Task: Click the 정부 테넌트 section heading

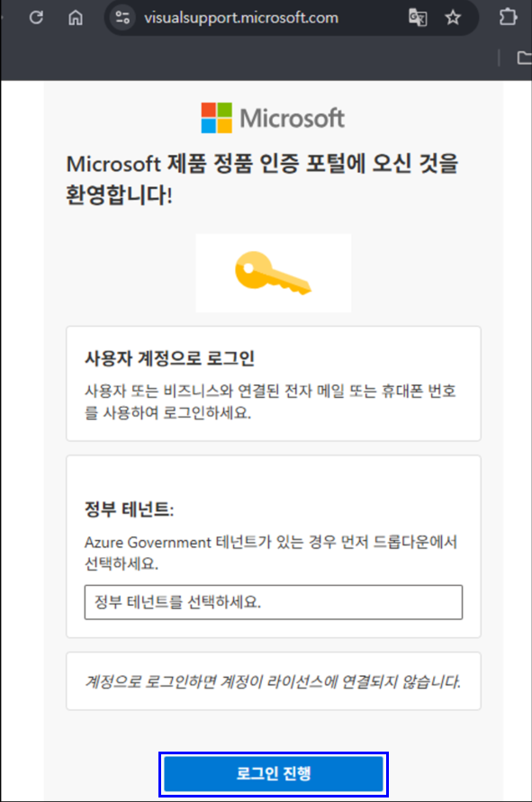Action: [x=108, y=509]
